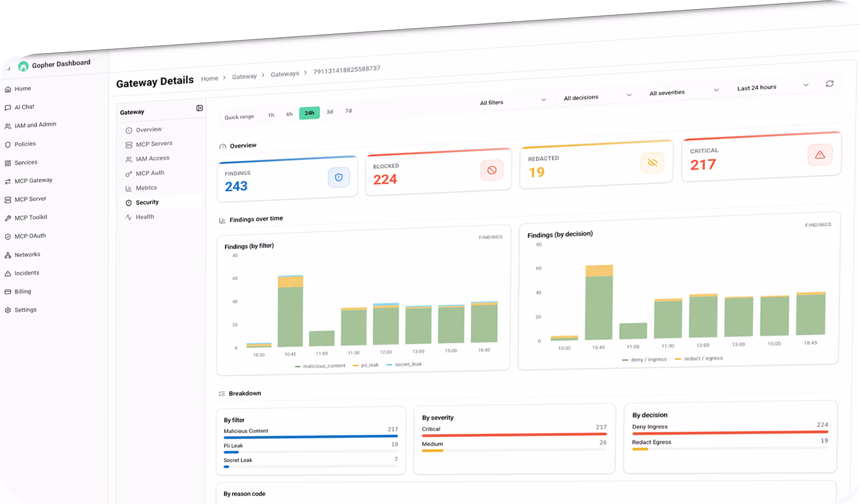Open the Last 24 hours dropdown
This screenshot has width=860, height=504.
point(773,87)
